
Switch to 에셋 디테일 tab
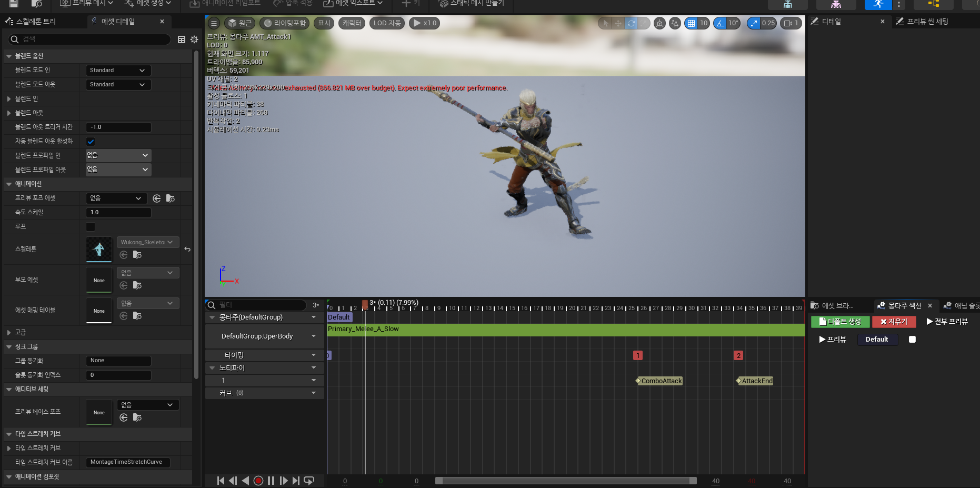118,22
